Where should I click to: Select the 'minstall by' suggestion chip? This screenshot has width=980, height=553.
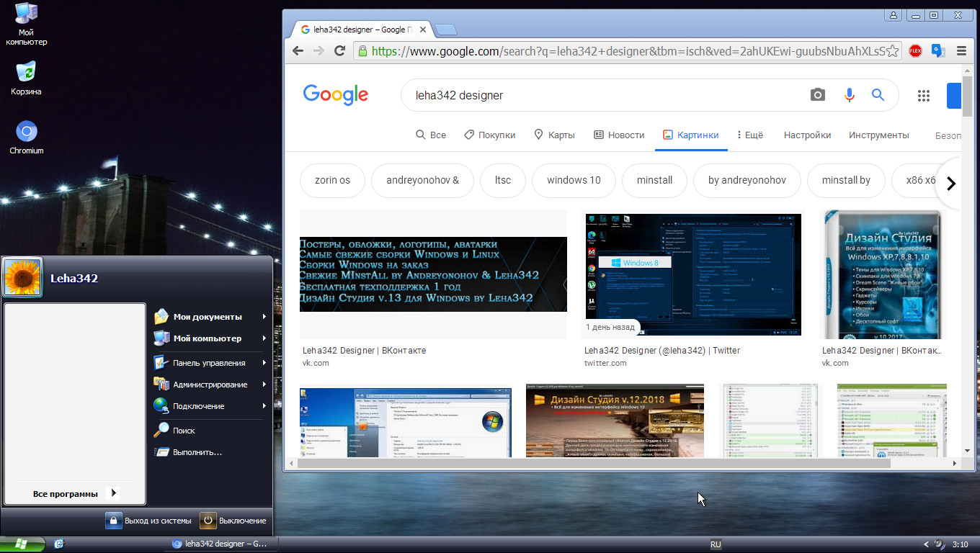click(x=846, y=180)
